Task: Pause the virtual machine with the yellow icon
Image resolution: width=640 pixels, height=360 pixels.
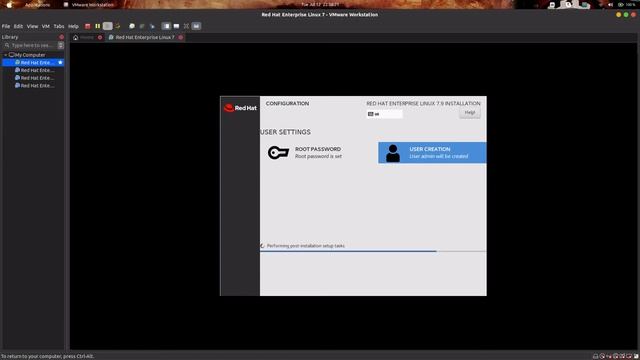Action: [x=98, y=26]
